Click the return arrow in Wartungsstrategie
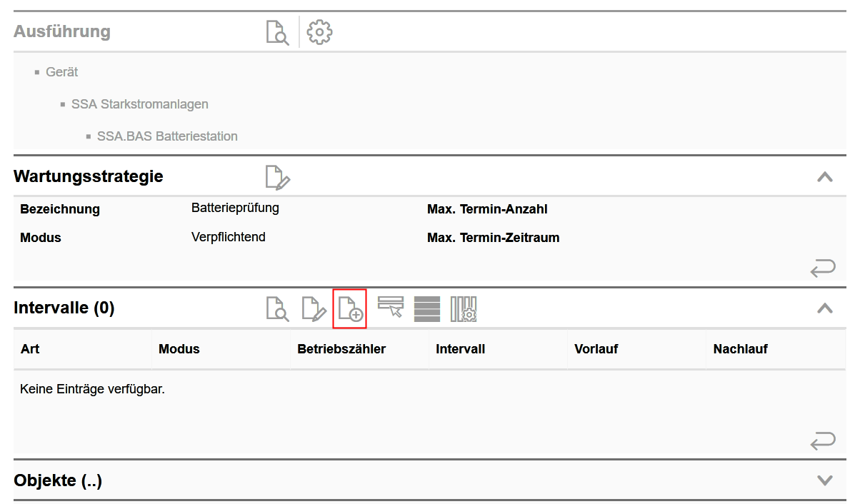Viewport: 850px width, 504px height. pos(822,269)
